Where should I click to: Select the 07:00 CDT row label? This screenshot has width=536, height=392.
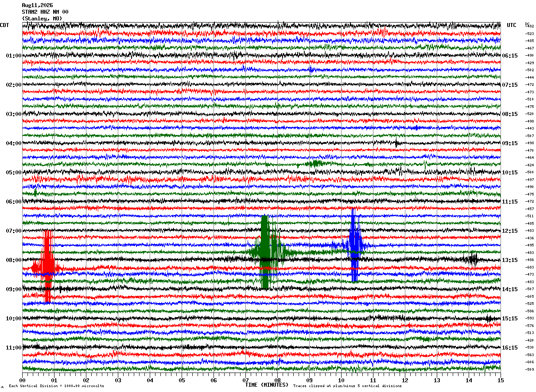[x=14, y=231]
